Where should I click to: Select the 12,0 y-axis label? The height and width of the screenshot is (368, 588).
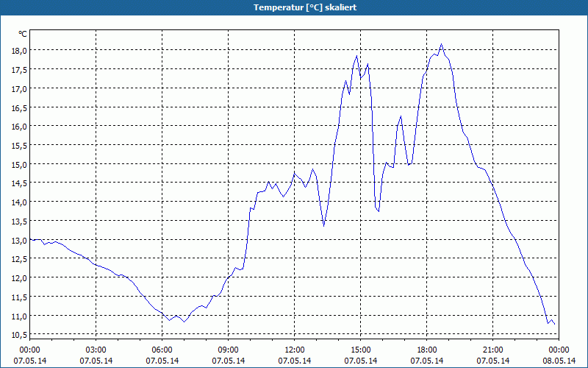19,278
